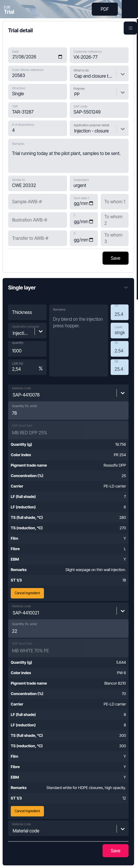
Task: Click color index value PW 6
Action: 122,673
